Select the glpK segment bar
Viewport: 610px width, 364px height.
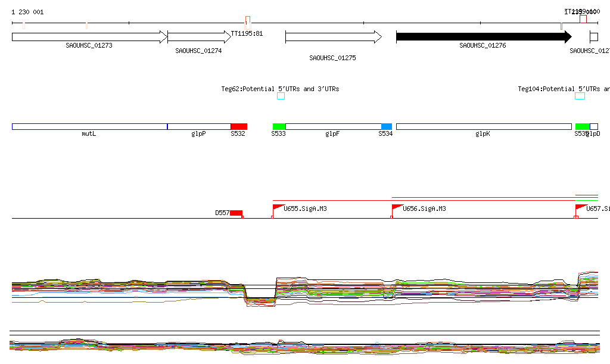click(484, 126)
